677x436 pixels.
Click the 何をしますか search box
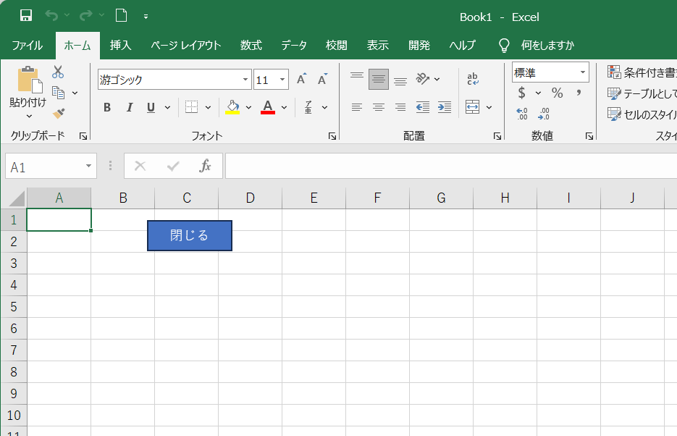[547, 45]
